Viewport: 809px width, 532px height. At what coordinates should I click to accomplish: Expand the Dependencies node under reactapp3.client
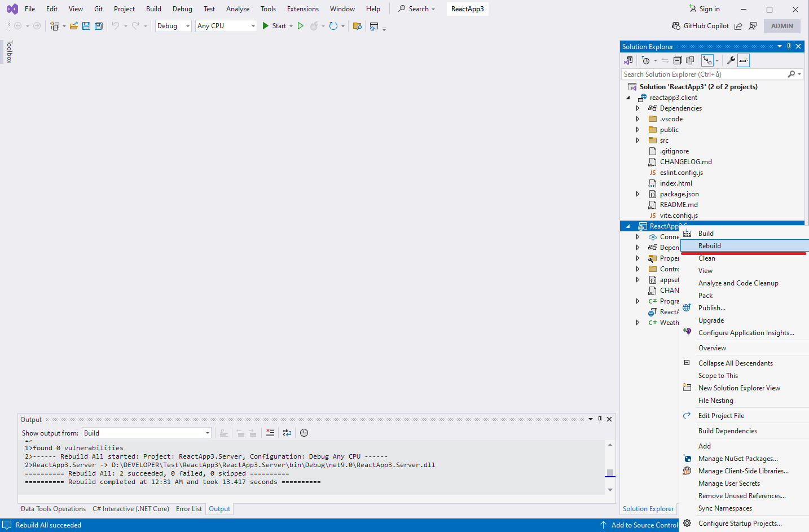638,108
